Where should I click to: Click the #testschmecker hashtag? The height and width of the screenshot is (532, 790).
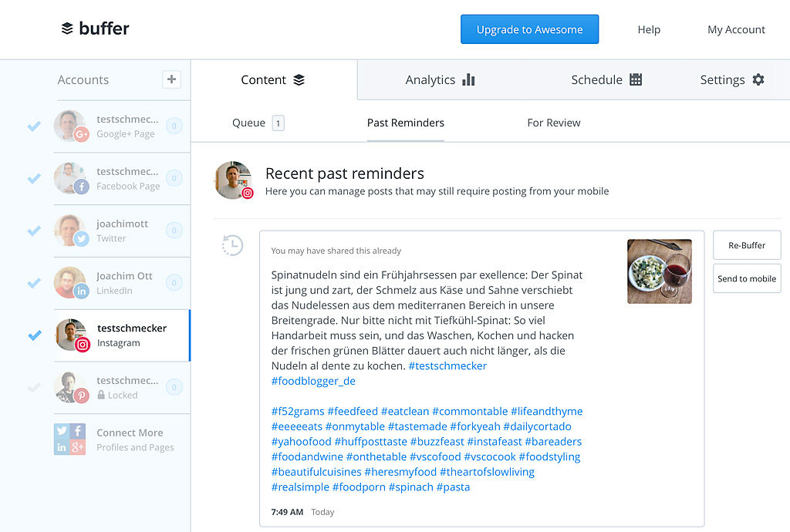point(447,366)
